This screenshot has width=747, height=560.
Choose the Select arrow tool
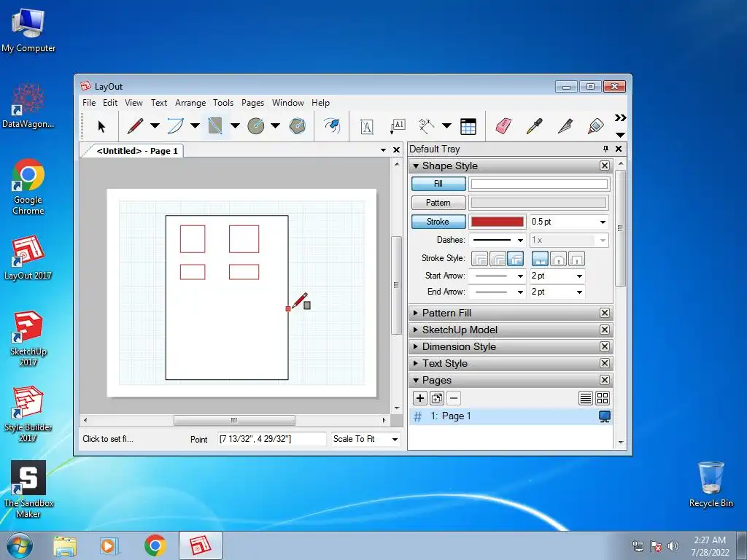pyautogui.click(x=101, y=126)
